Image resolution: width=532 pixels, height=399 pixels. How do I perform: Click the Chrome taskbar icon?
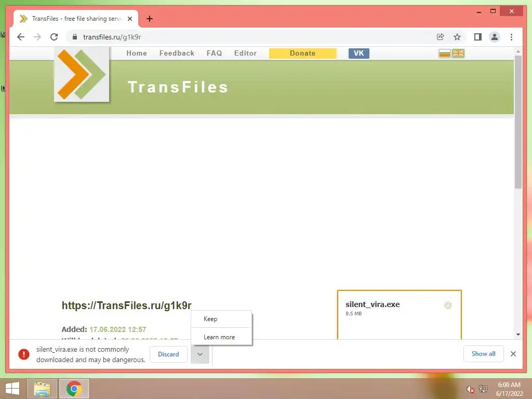click(74, 389)
